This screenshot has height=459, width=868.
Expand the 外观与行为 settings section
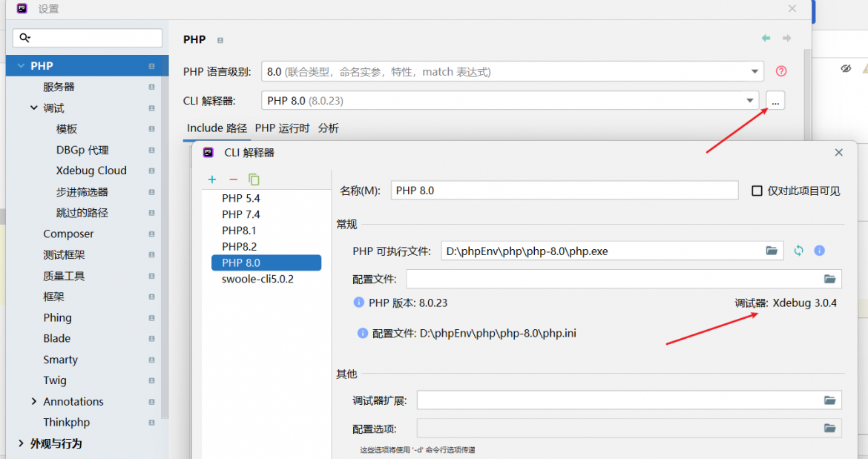coord(21,443)
